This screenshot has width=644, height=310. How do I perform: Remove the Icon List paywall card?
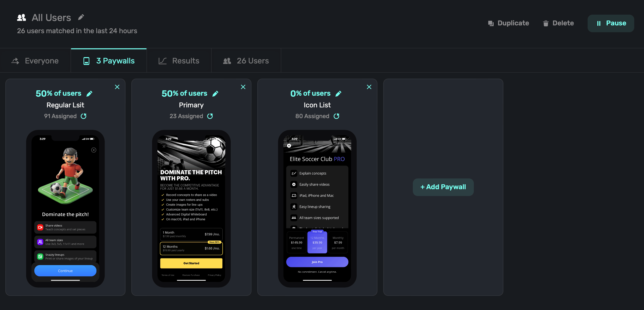369,87
